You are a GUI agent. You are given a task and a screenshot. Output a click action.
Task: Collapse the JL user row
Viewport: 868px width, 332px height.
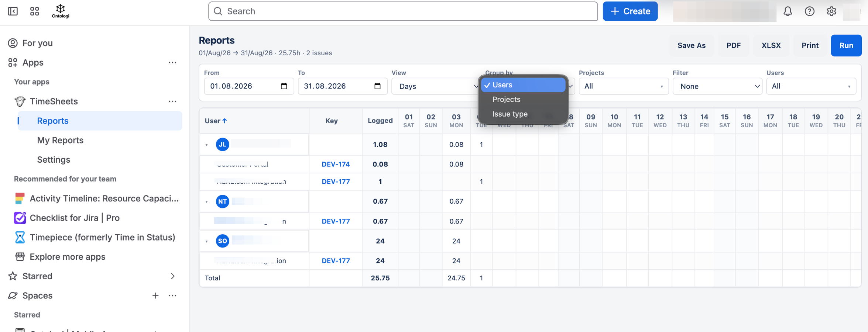tap(207, 145)
